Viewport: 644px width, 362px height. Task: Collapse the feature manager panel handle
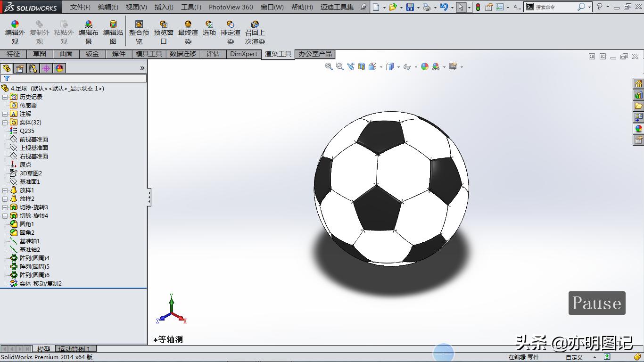(x=149, y=197)
